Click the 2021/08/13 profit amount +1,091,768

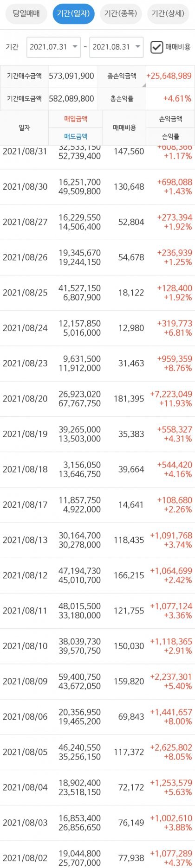pyautogui.click(x=171, y=536)
